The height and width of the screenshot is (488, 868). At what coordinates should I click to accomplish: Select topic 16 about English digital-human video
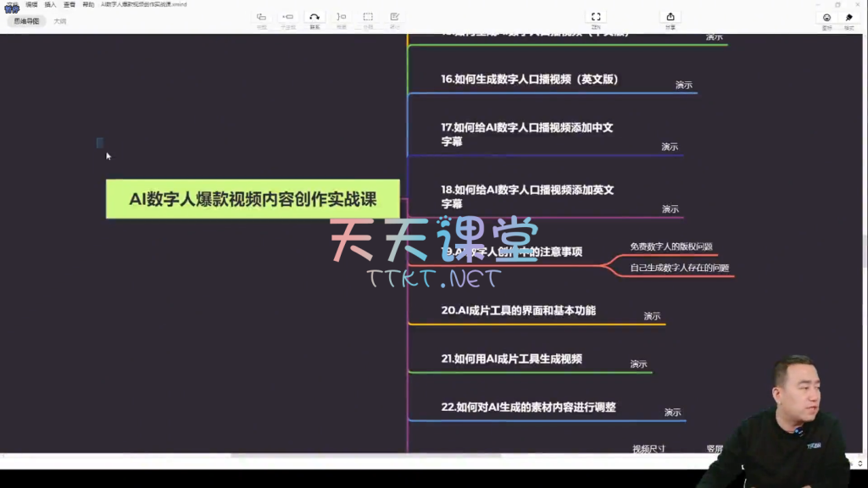530,80
